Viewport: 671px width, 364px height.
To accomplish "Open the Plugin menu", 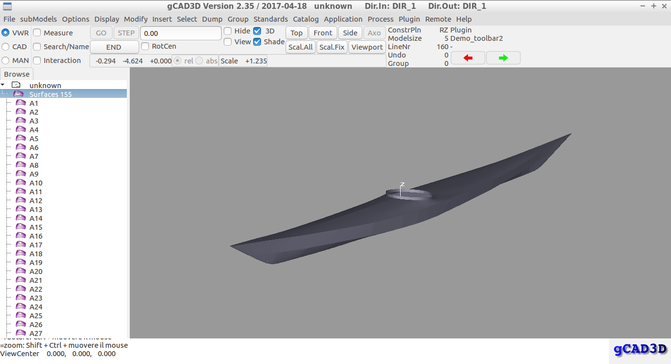I will [409, 19].
